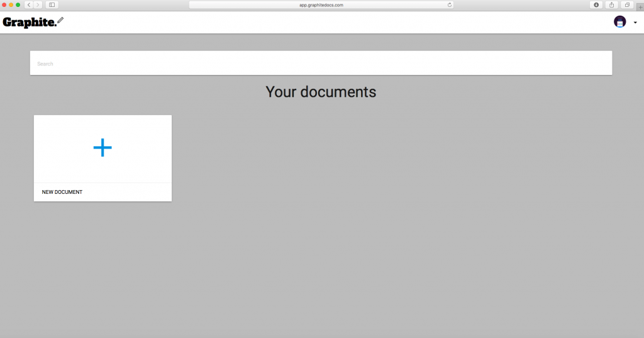This screenshot has width=644, height=338.
Task: Click the pencil icon beside Graphite
Action: point(60,20)
